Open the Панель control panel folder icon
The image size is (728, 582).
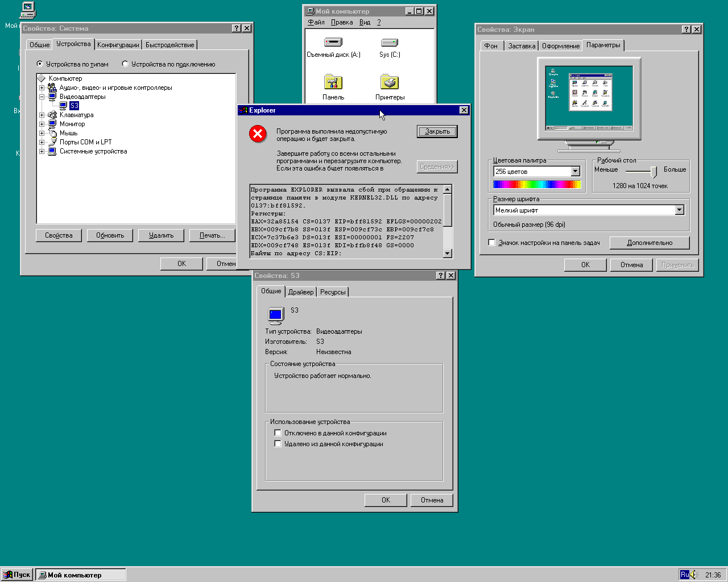coord(333,82)
